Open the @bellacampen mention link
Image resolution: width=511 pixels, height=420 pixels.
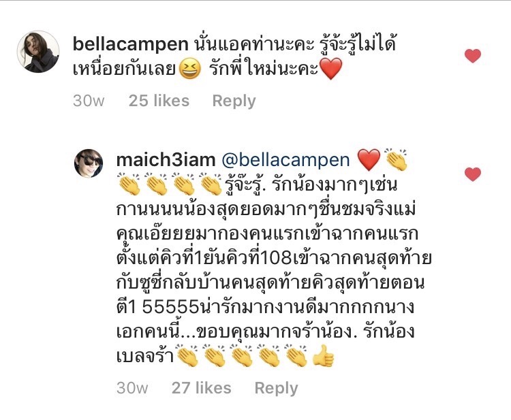point(285,160)
